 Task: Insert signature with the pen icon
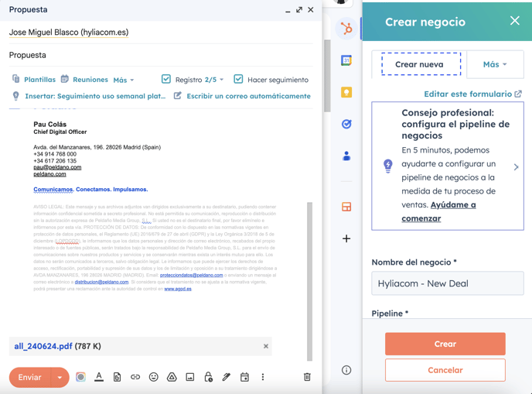tap(227, 377)
